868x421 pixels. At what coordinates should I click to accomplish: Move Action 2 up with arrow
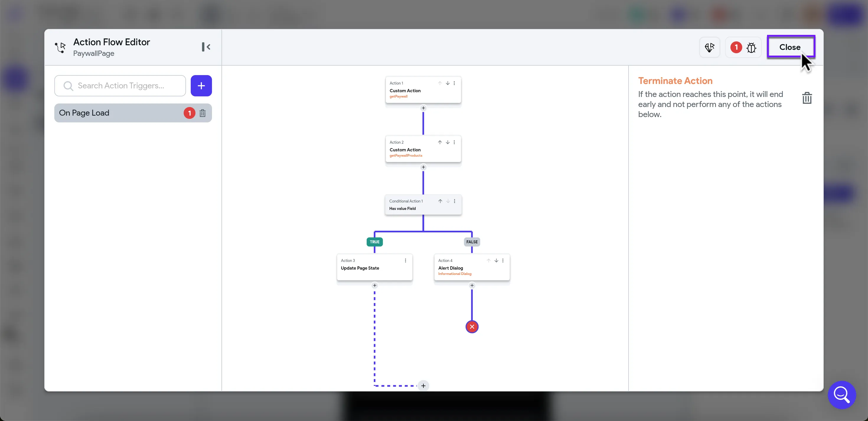click(x=440, y=143)
